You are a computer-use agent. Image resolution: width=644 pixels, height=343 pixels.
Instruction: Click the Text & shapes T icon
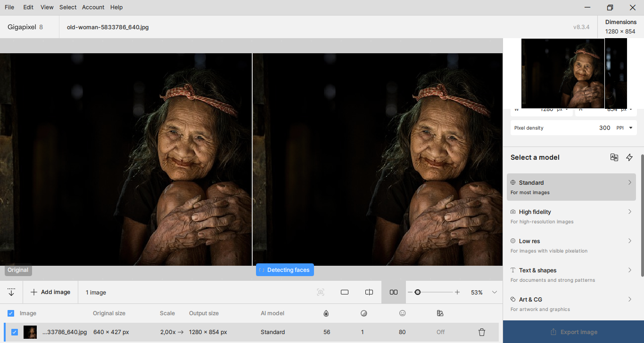(x=513, y=270)
